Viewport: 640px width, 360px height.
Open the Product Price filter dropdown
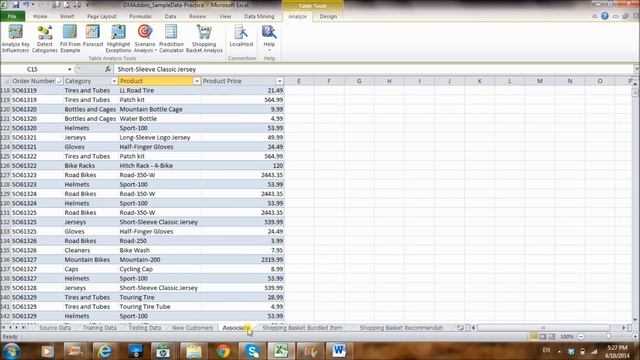(x=280, y=81)
